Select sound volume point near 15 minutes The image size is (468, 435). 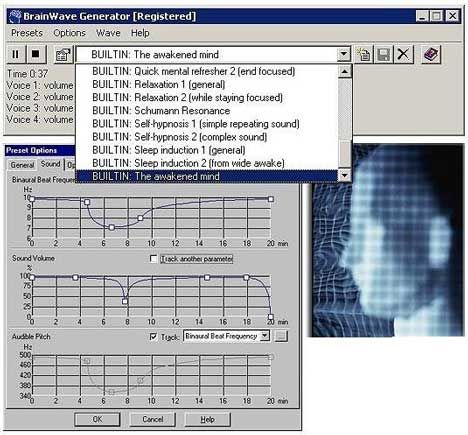pyautogui.click(x=207, y=277)
